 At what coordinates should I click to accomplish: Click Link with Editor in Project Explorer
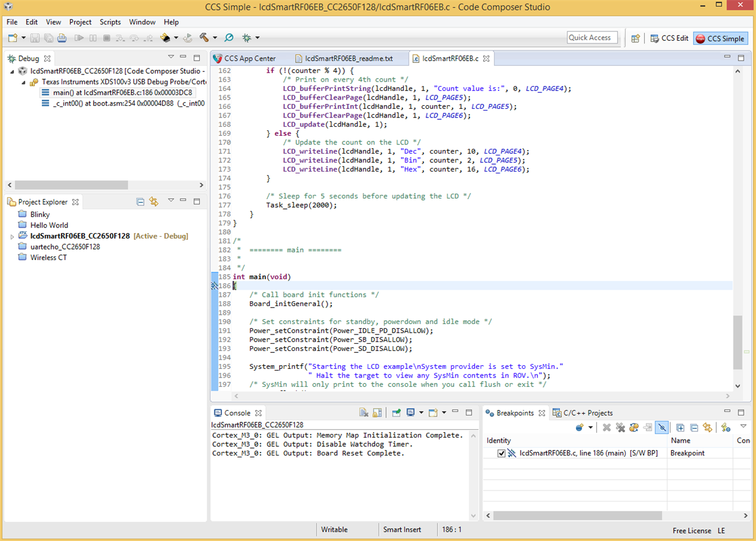[154, 202]
